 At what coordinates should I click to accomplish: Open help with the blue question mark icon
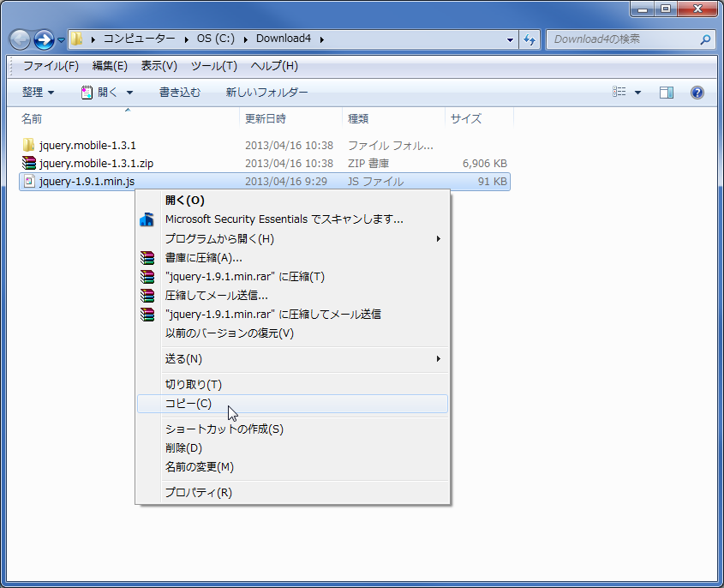(x=697, y=93)
